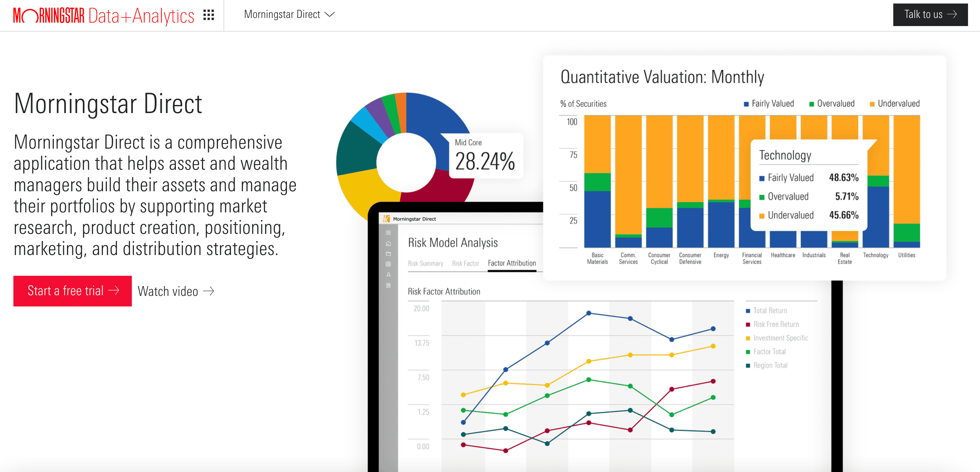980x472 pixels.
Task: Select the home icon in the tablet sidebar
Action: pos(388,244)
